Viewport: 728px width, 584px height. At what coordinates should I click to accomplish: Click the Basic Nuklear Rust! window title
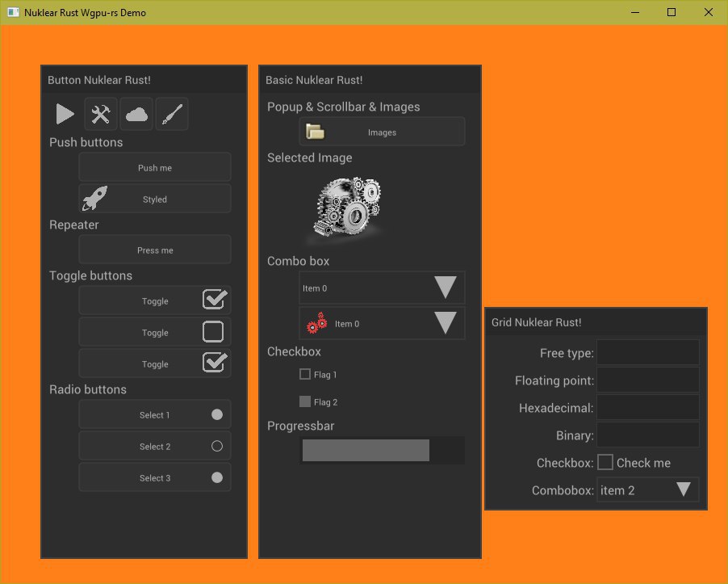314,80
